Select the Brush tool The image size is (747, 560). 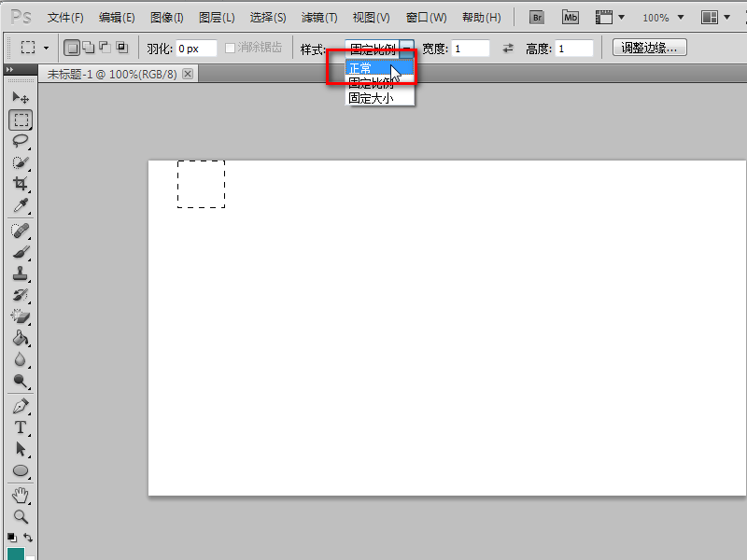(x=20, y=252)
